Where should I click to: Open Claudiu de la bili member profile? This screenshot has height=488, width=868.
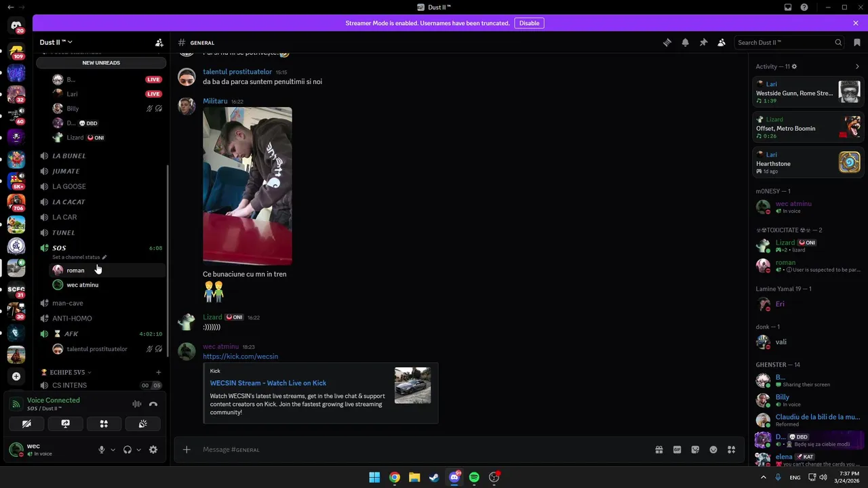click(808, 420)
